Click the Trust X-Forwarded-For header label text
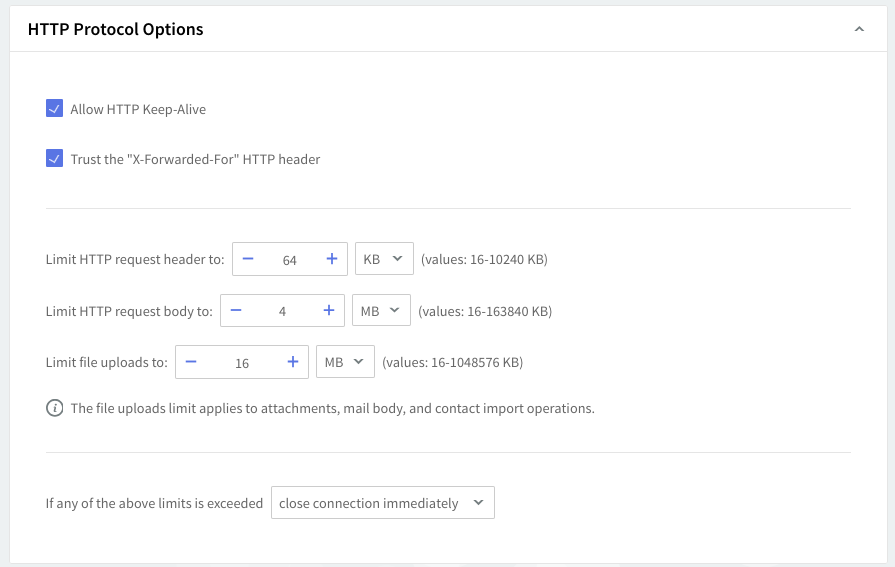895x567 pixels. pos(195,159)
